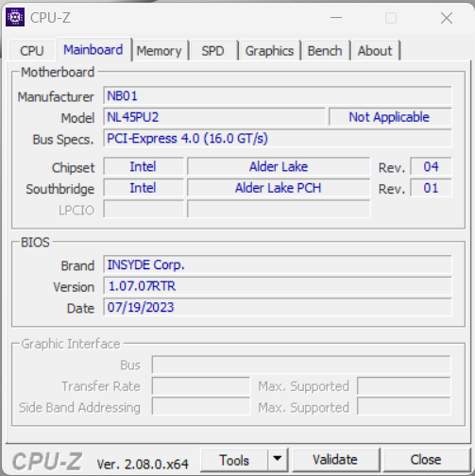This screenshot has height=476, width=475.
Task: Click the Not Applicable field
Action: [x=390, y=117]
